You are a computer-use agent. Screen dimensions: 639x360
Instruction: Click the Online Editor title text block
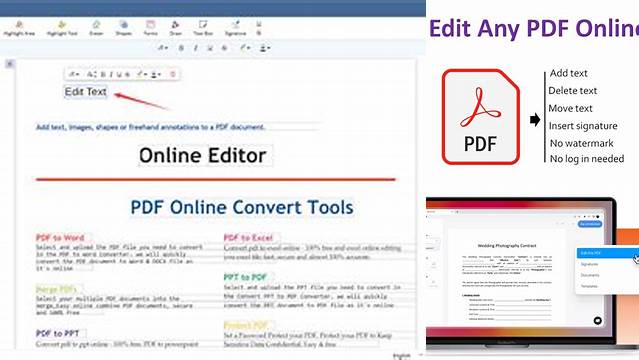(203, 155)
